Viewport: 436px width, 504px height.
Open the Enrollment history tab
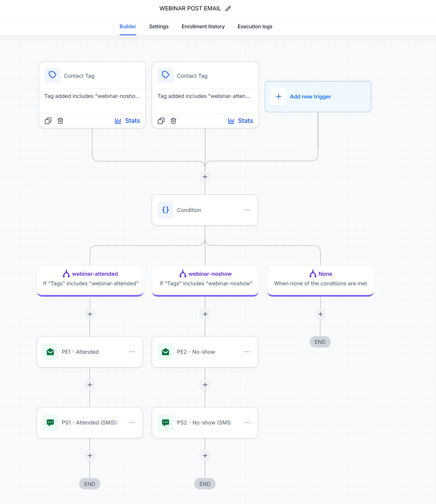[x=203, y=26]
